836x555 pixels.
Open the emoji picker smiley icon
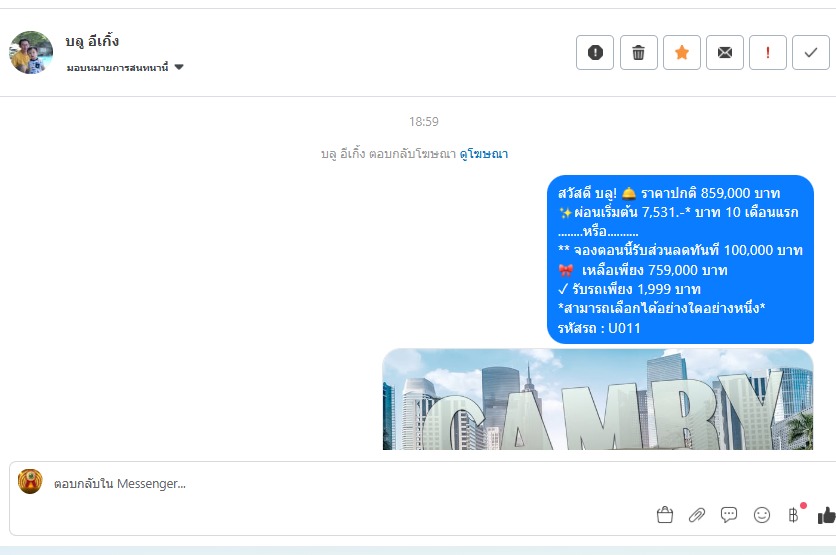762,514
